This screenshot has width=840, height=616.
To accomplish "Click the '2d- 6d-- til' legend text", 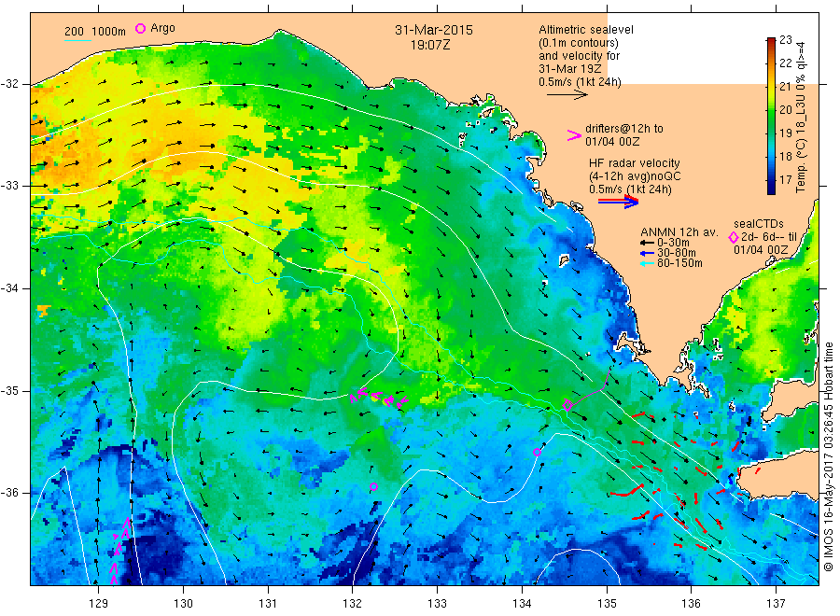I will tap(769, 237).
